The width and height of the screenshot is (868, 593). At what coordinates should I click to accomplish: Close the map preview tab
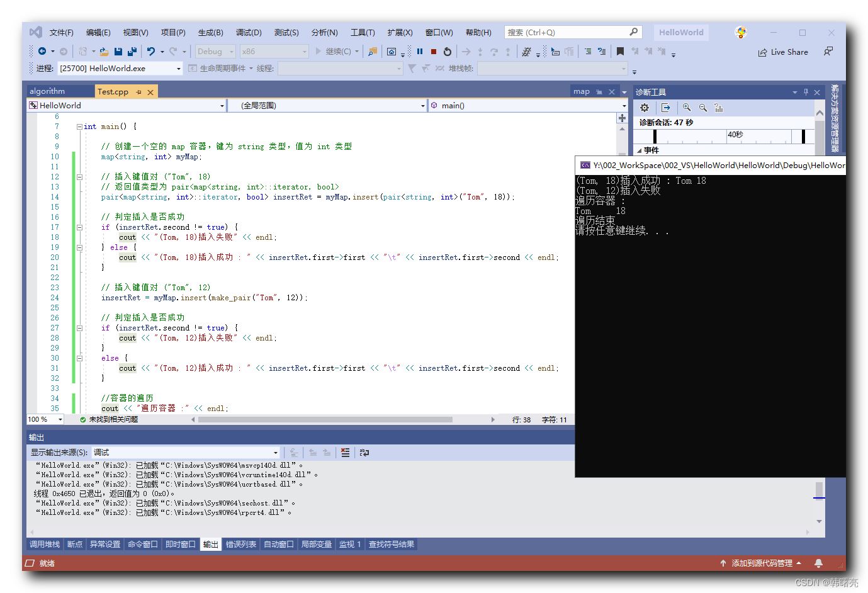click(x=611, y=92)
